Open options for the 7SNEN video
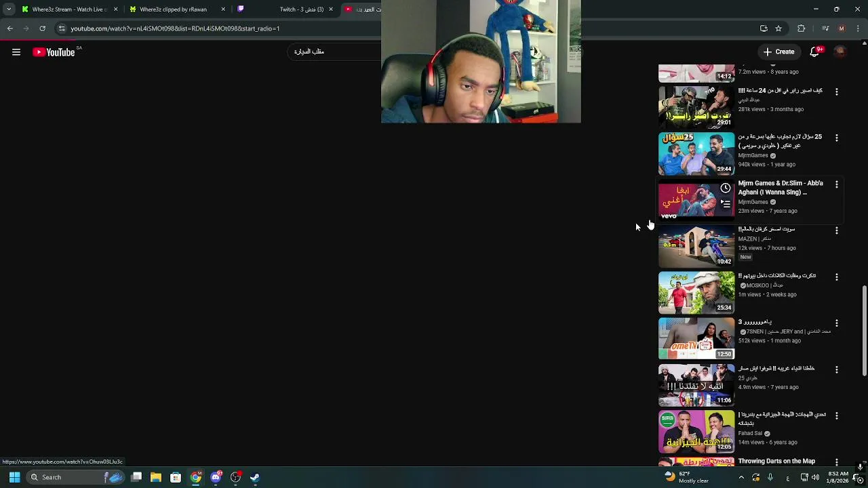The height and width of the screenshot is (488, 868). pos(837,323)
